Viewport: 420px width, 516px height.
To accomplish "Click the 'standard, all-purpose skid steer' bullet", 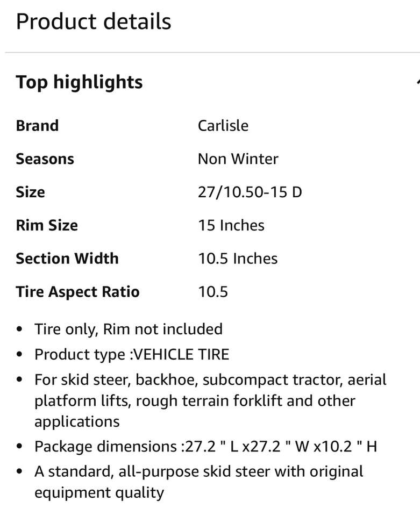I will (x=199, y=482).
